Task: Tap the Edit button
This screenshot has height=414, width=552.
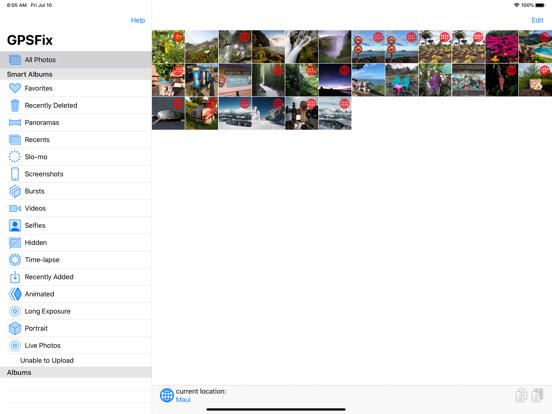Action: (537, 20)
